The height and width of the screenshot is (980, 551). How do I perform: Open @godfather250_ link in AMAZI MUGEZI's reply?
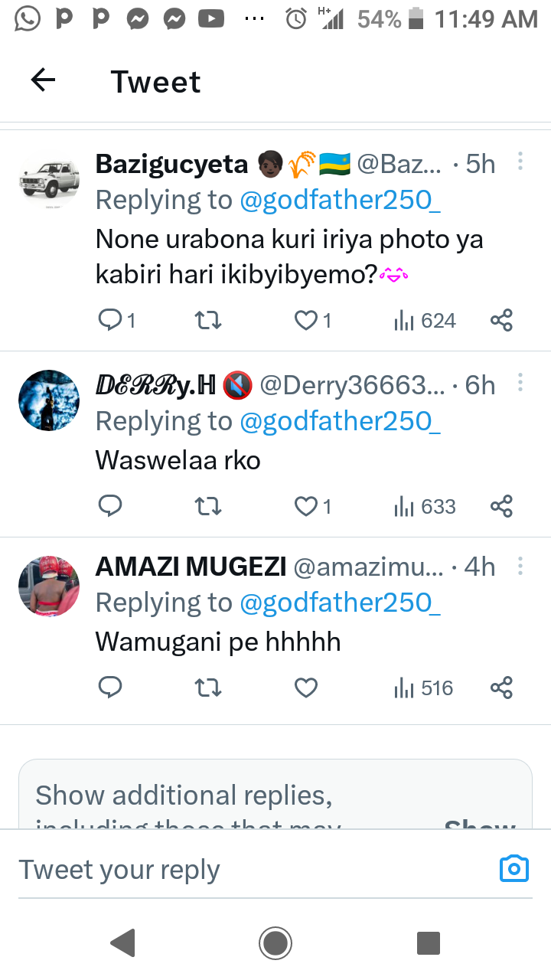tap(340, 603)
